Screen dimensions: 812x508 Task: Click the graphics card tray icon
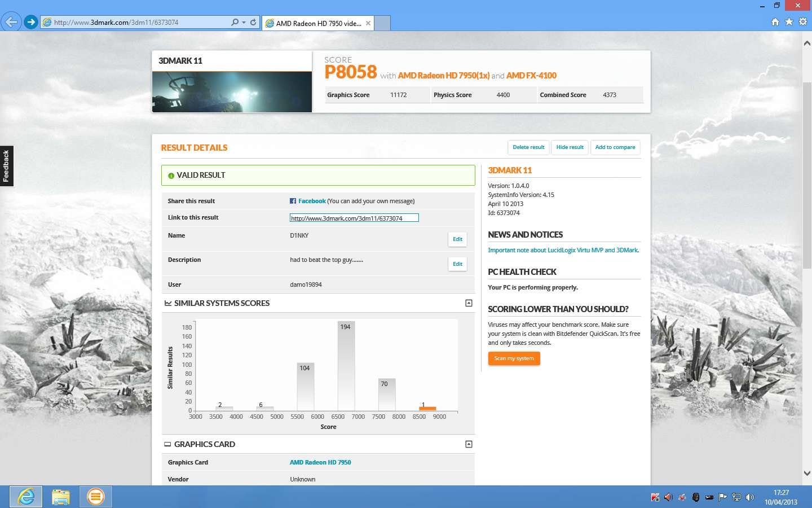pos(709,497)
